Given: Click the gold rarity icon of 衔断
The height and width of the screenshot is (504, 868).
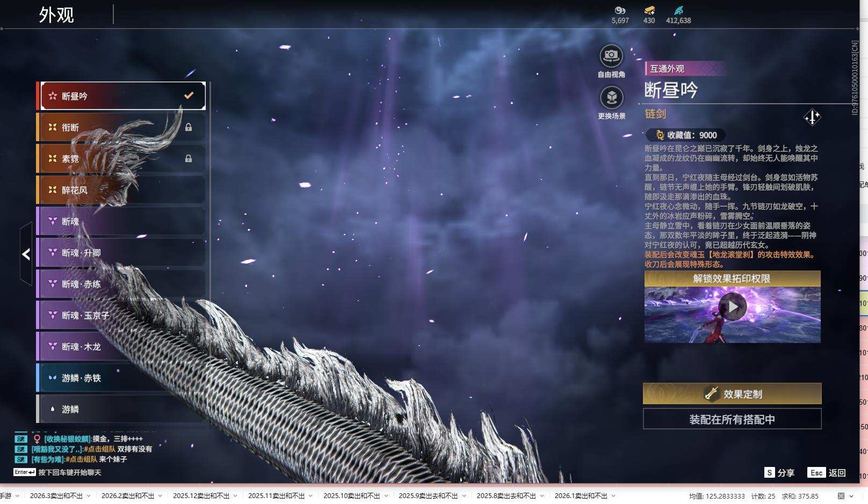Looking at the screenshot, I should point(53,127).
